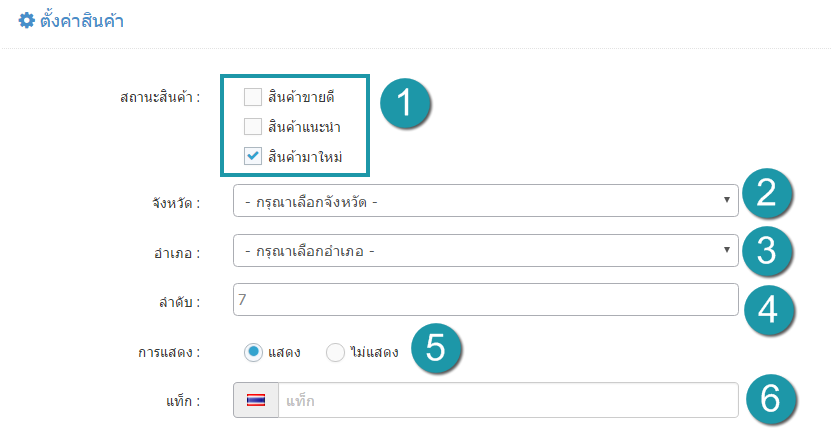Screen dimensions: 832x443
Task: Open the จังหวัด province dropdown
Action: [486, 201]
